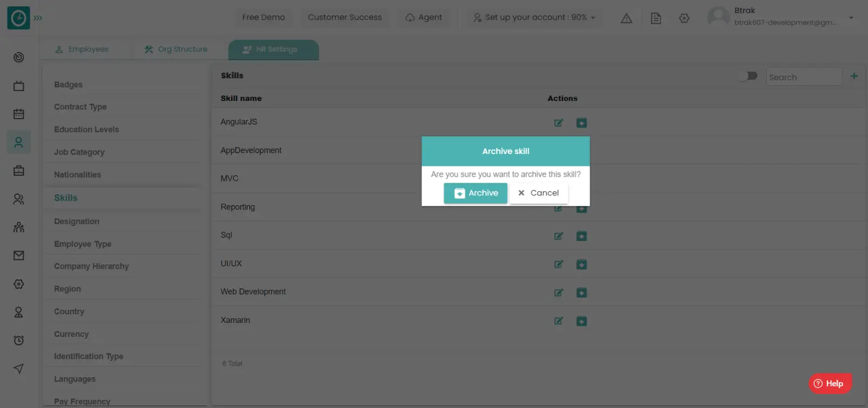Click the Search input field
Viewport: 868px width, 408px height.
(803, 77)
